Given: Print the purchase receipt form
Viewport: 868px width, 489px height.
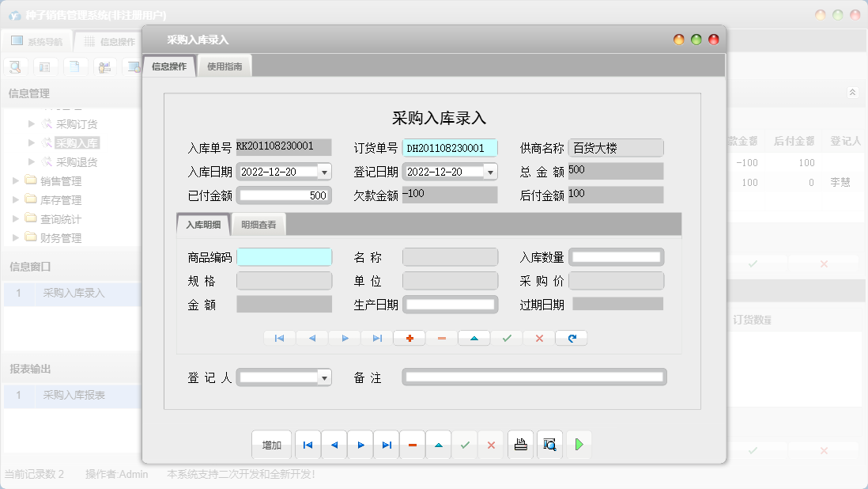Looking at the screenshot, I should point(520,444).
